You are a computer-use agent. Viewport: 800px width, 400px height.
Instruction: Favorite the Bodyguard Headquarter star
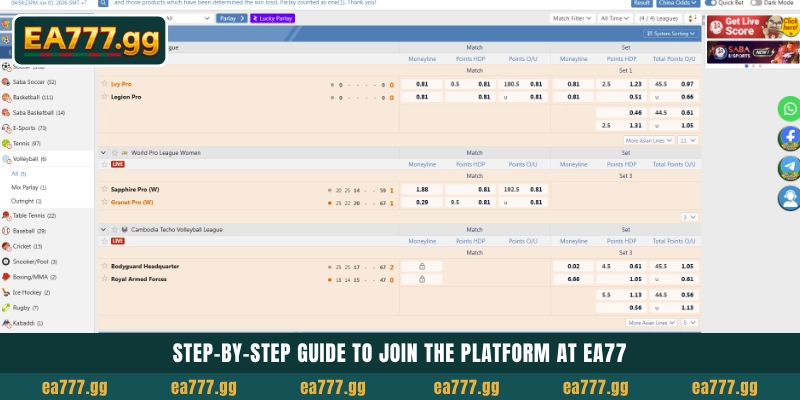click(105, 266)
